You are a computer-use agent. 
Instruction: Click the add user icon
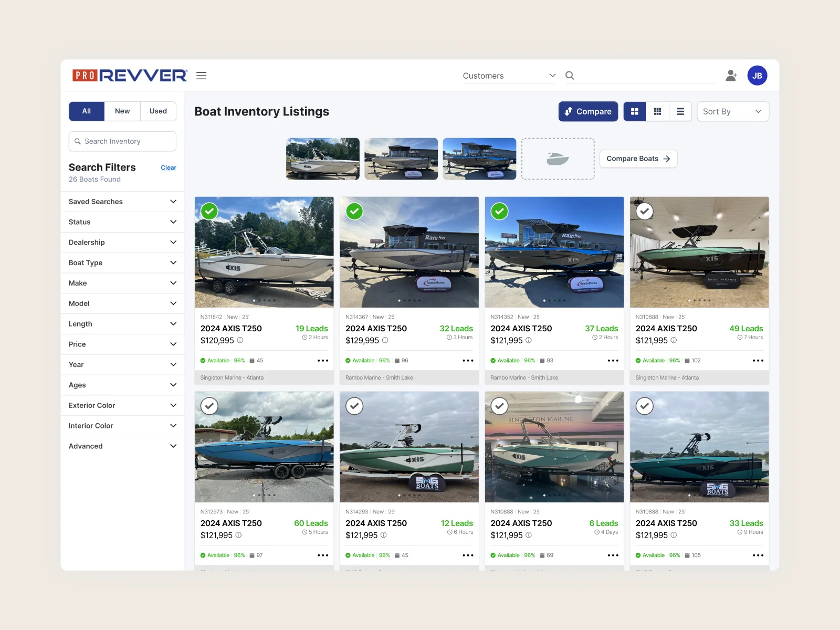[x=731, y=76]
